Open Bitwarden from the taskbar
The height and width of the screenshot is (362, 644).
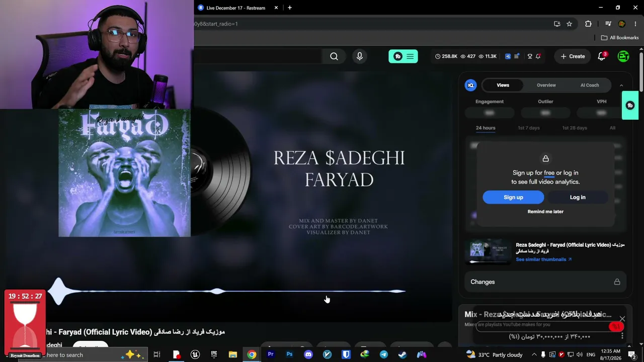click(346, 354)
